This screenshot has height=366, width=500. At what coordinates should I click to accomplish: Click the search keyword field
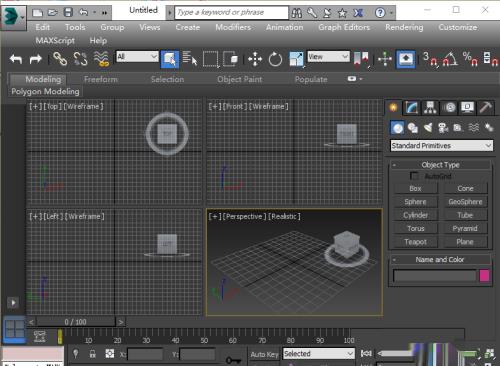(x=231, y=13)
